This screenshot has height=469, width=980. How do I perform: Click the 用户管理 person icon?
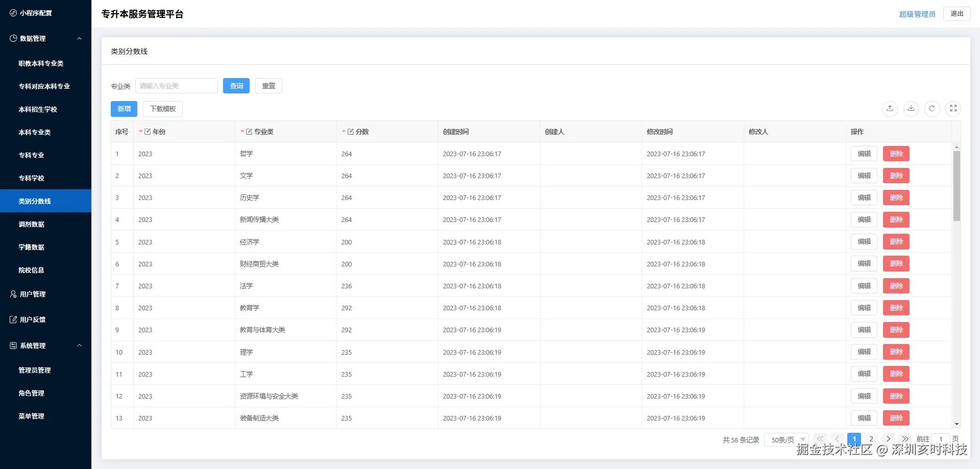(13, 294)
